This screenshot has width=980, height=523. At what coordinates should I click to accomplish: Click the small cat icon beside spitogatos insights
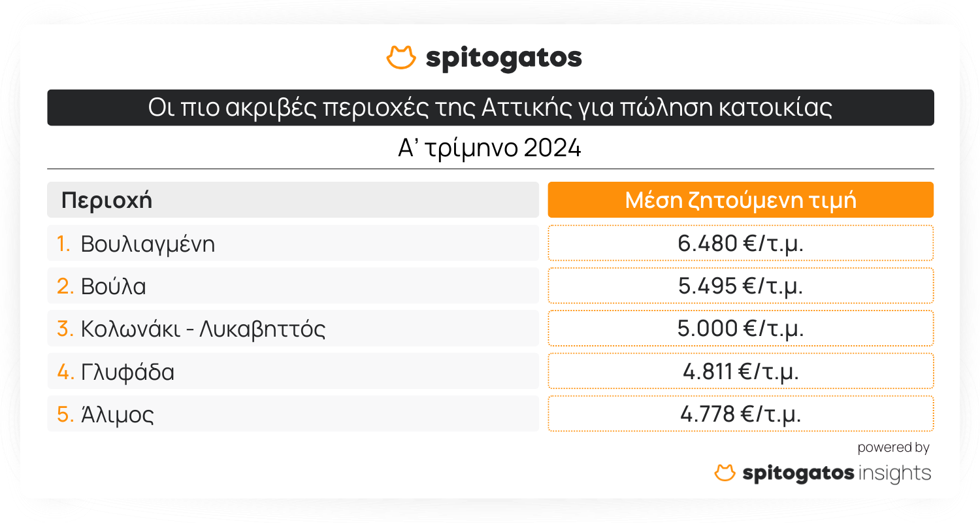725,473
